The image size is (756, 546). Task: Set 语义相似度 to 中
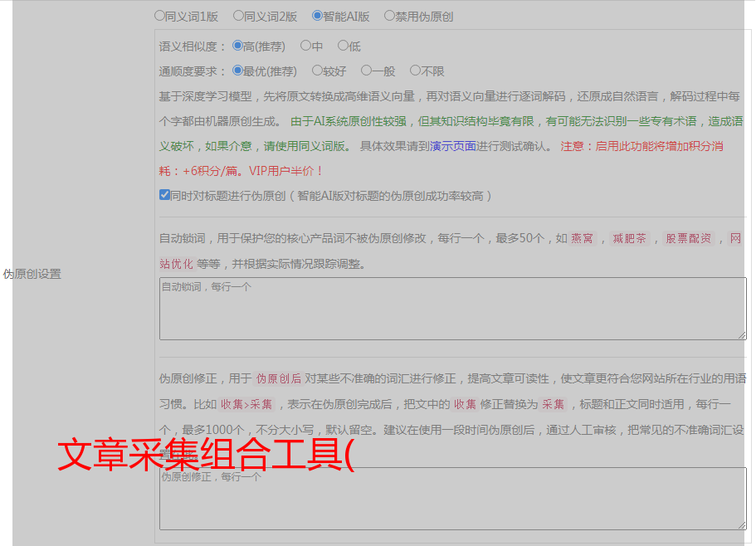coord(305,46)
